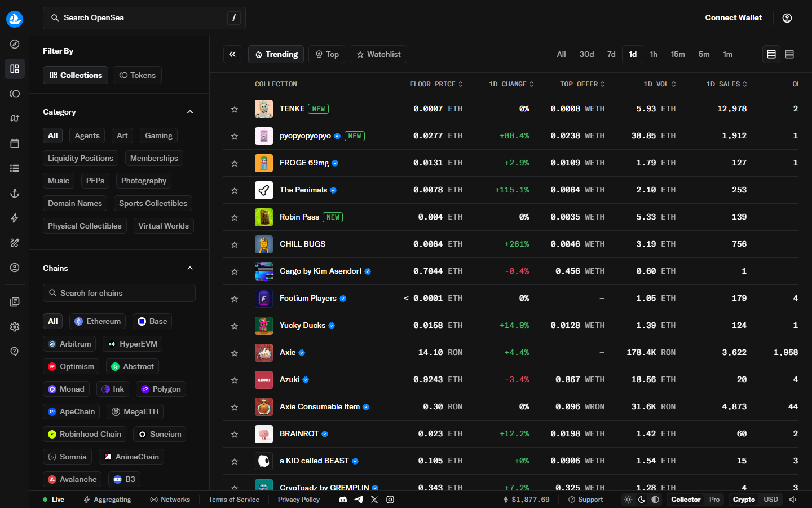Viewport: 812px width, 508px height.
Task: Filter chain by Ethereum
Action: point(98,321)
